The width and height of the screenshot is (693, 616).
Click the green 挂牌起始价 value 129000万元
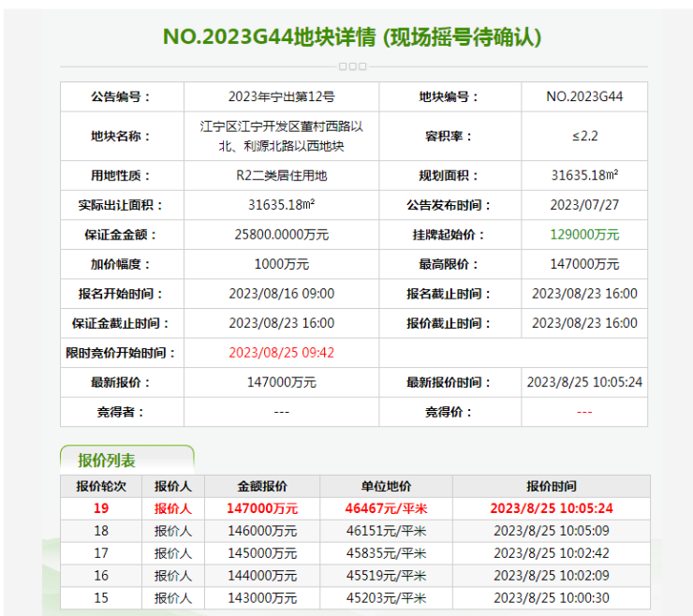click(584, 235)
